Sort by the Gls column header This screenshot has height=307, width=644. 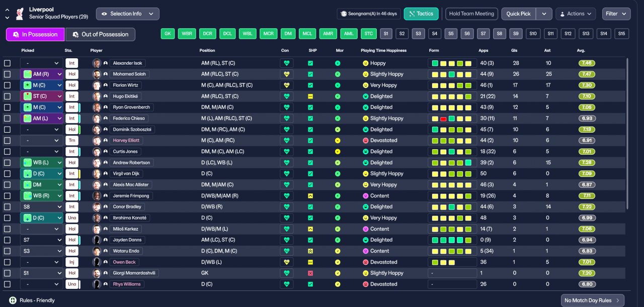click(x=514, y=51)
